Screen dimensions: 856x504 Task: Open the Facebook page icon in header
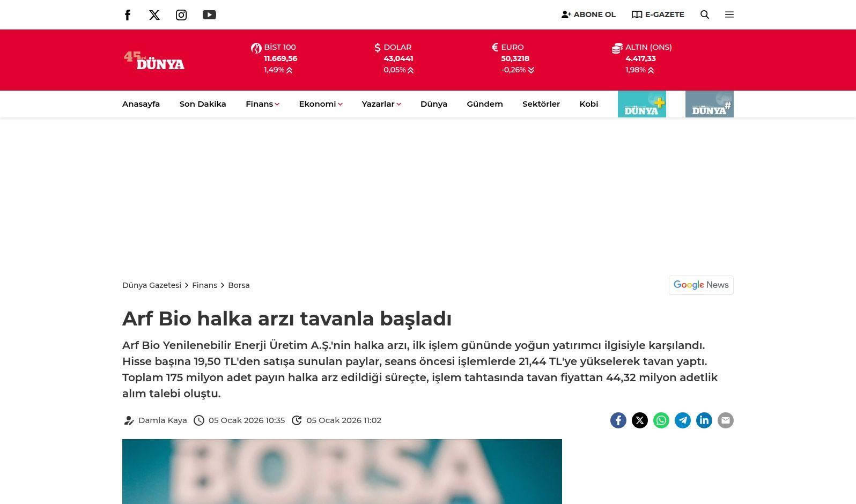128,15
